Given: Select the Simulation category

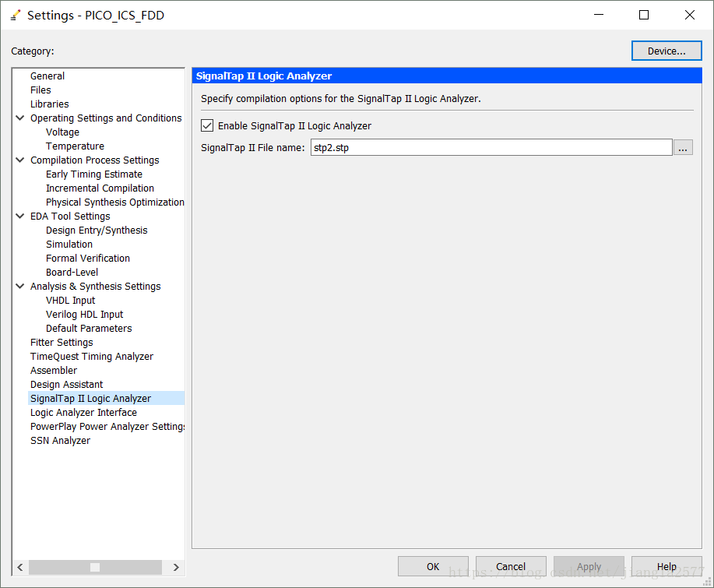Looking at the screenshot, I should 69,244.
